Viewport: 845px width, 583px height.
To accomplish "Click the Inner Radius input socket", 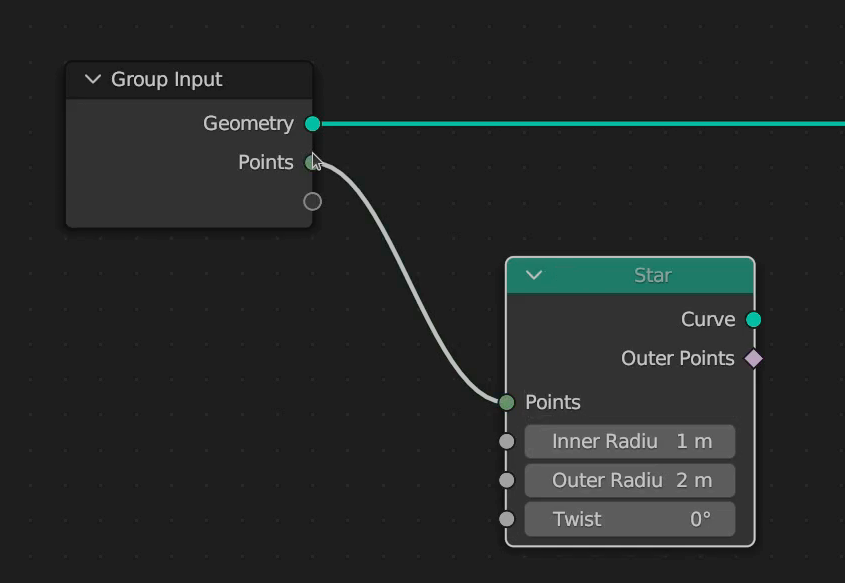I will click(x=507, y=441).
